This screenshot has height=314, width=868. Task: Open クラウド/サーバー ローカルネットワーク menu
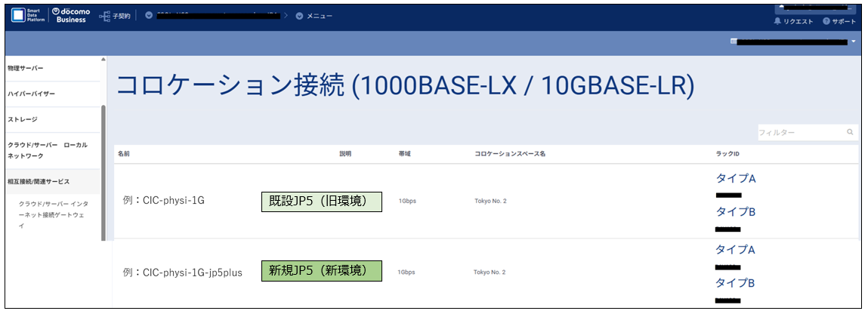[x=47, y=149]
